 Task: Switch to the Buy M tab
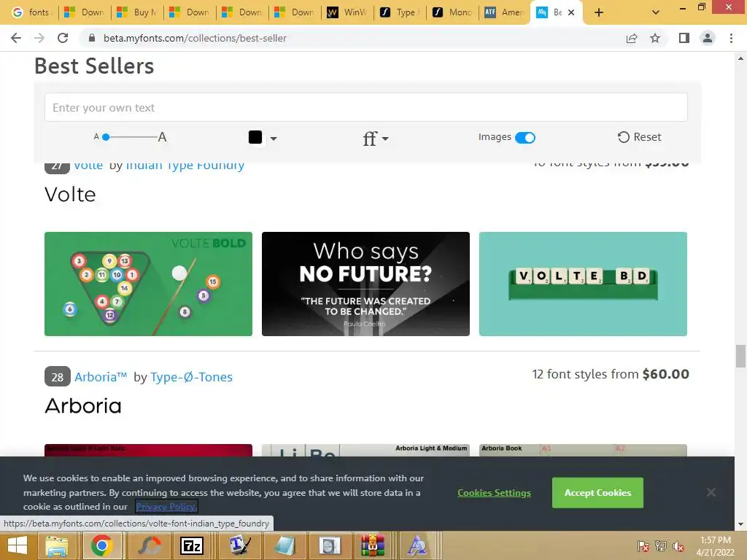tap(136, 12)
